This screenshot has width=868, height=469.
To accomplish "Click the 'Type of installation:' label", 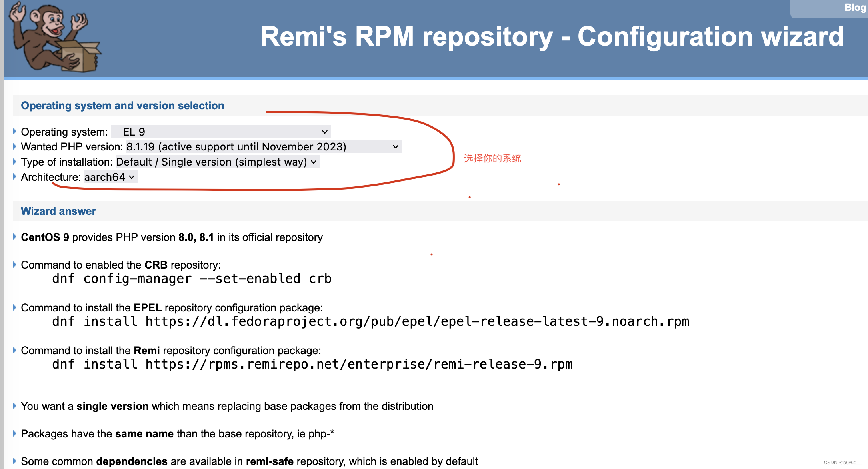I will coord(67,162).
